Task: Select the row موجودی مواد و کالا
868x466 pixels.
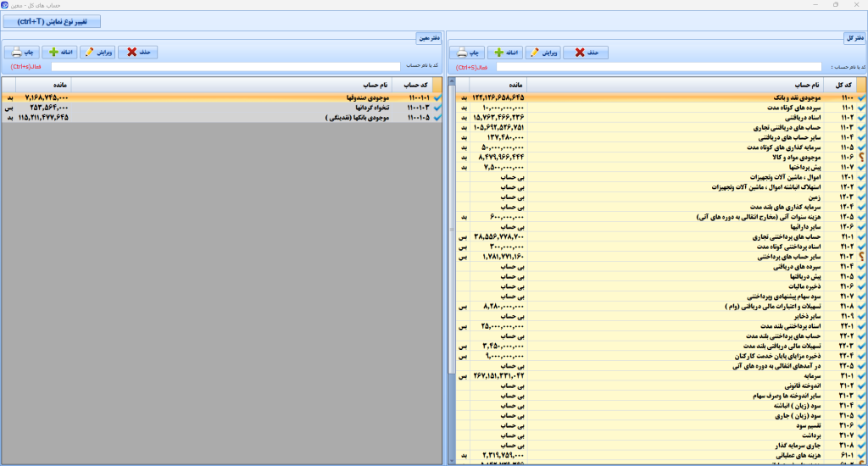Action: 661,158
